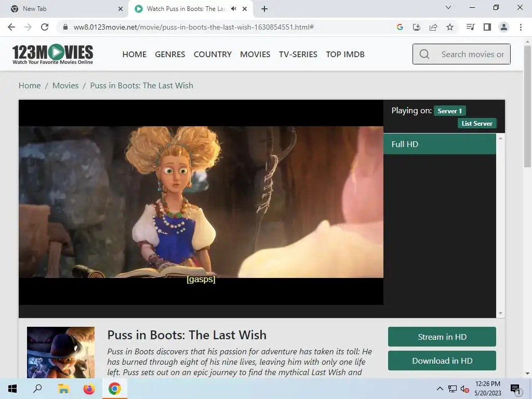Open the muted volume tray icon

tap(465, 389)
